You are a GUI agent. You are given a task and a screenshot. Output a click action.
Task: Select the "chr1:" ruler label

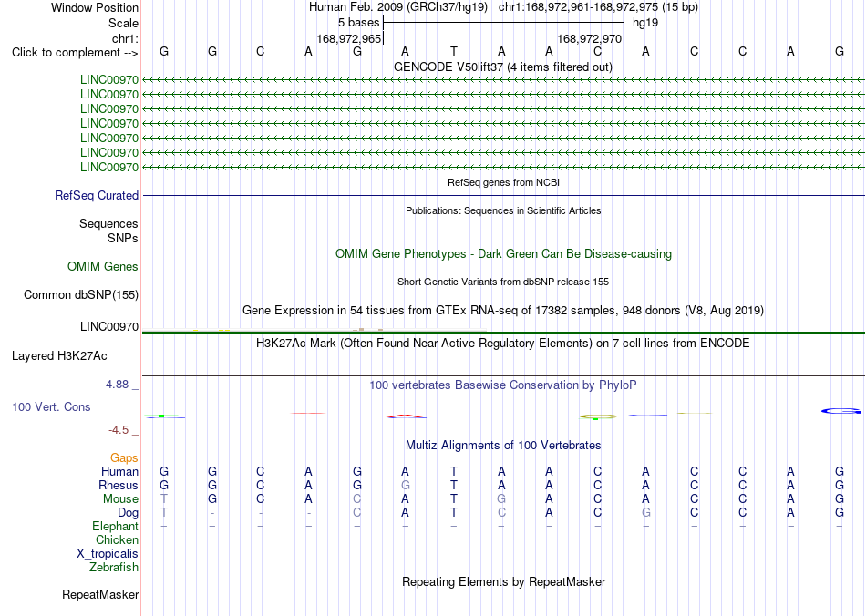tap(125, 38)
